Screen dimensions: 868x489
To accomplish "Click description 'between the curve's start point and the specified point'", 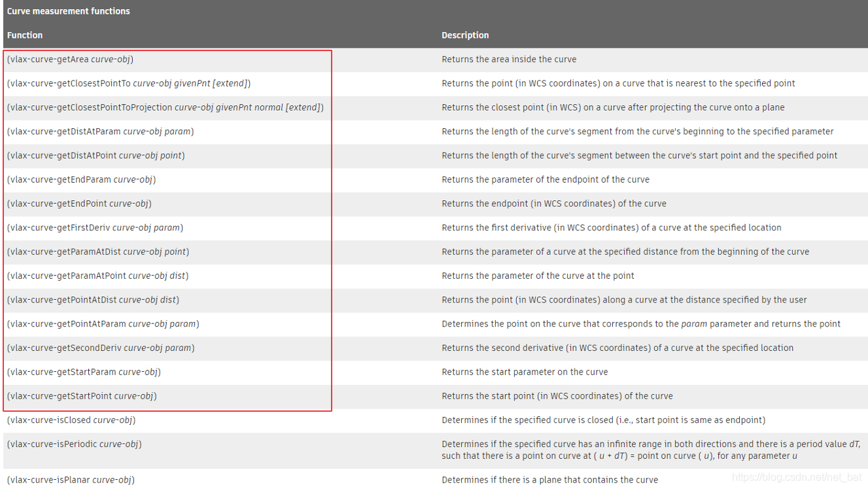I will (x=640, y=156).
